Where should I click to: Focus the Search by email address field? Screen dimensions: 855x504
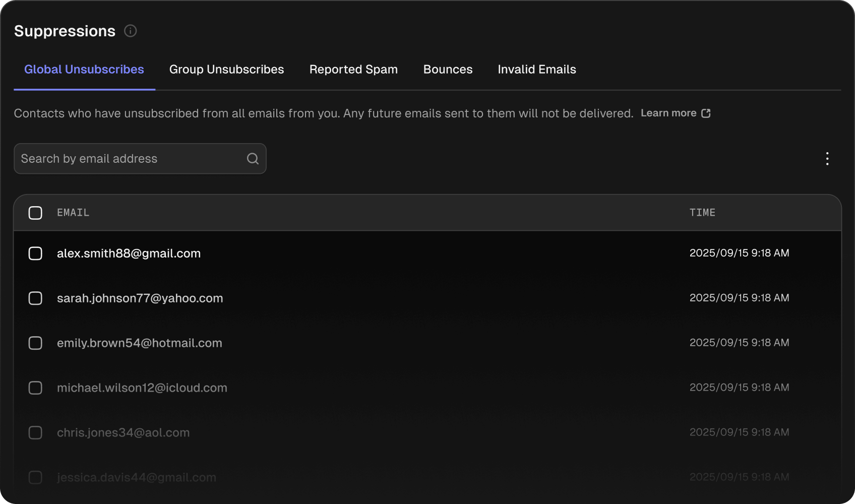[x=131, y=159]
